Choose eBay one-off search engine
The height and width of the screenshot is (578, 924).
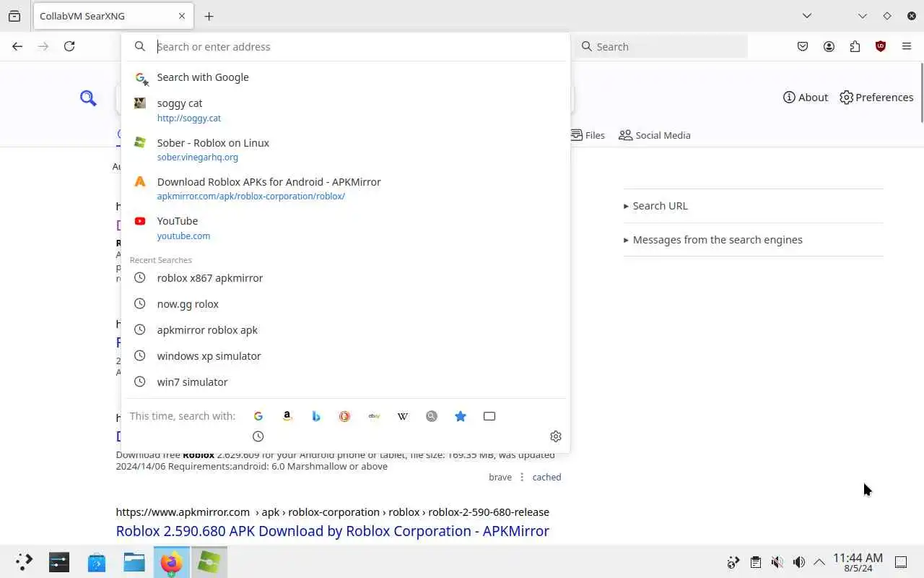(374, 416)
